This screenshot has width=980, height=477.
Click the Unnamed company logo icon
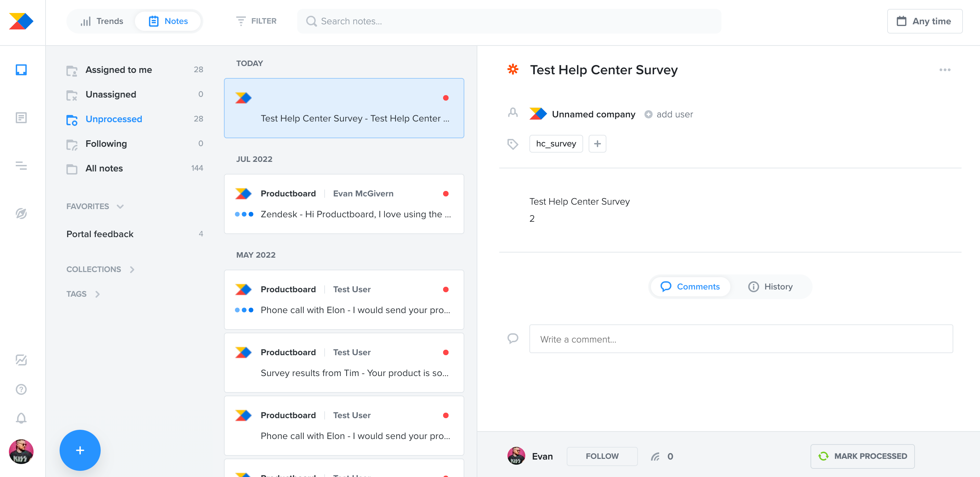(538, 114)
